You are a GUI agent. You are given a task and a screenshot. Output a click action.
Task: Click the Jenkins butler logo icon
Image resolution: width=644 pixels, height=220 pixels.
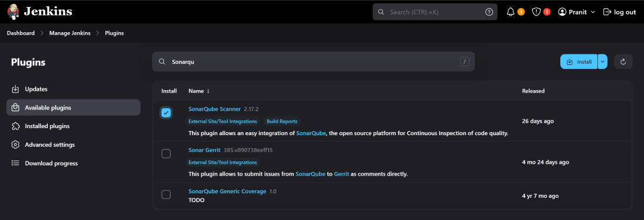tap(13, 12)
